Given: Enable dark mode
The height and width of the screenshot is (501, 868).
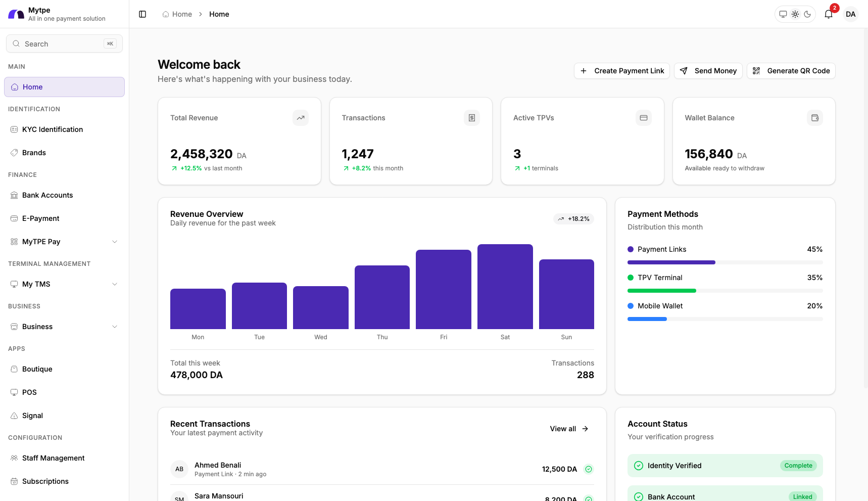Looking at the screenshot, I should 807,14.
